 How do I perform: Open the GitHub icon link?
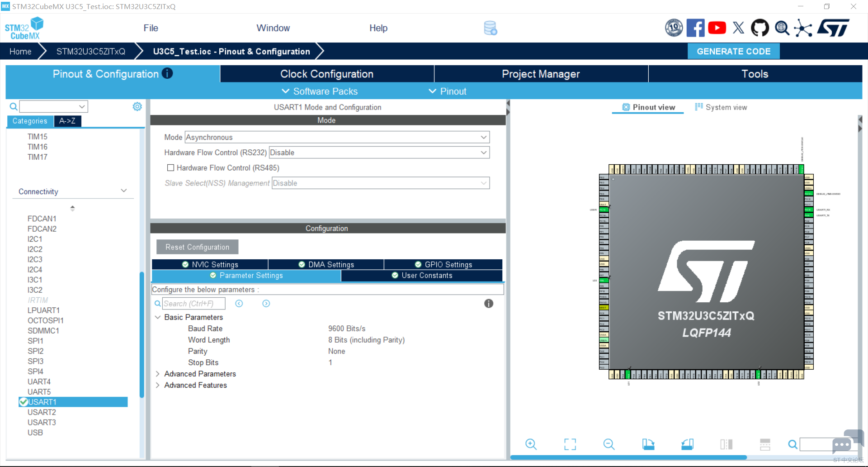click(760, 28)
